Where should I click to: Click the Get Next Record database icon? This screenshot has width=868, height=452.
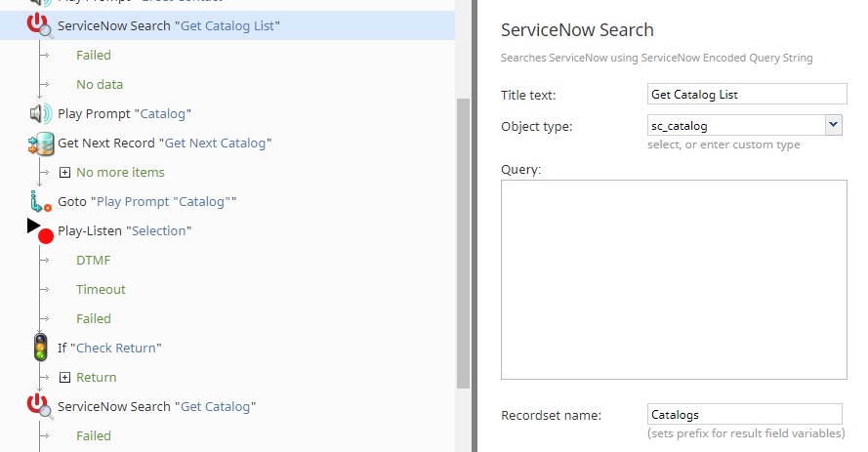[x=41, y=144]
